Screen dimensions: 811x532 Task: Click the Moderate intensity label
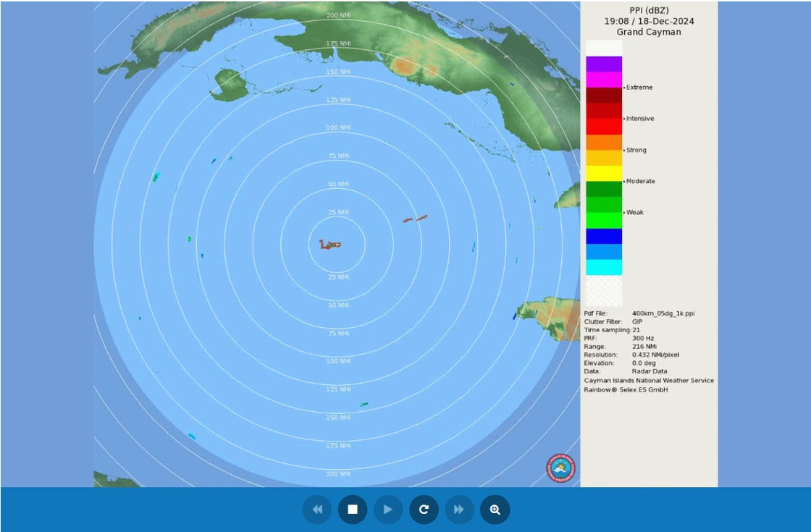tap(642, 181)
